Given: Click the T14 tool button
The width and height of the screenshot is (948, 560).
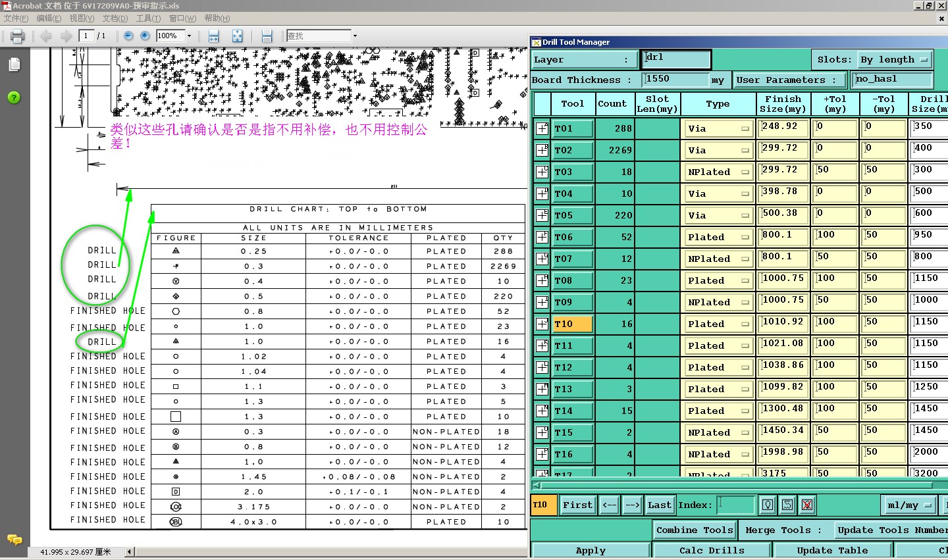Looking at the screenshot, I should [573, 411].
